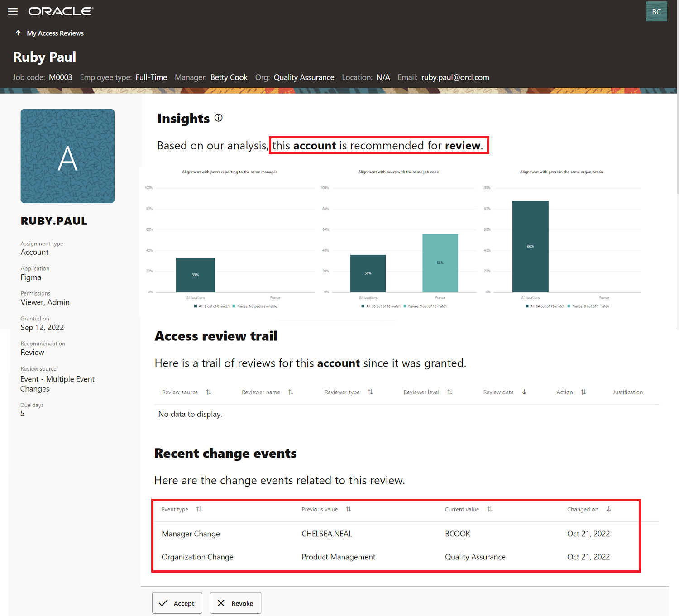Open the BC user avatar menu
The width and height of the screenshot is (679, 616).
[x=656, y=11]
